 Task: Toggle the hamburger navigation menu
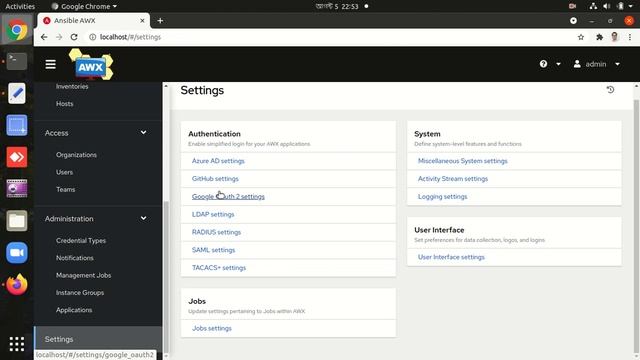(x=51, y=64)
